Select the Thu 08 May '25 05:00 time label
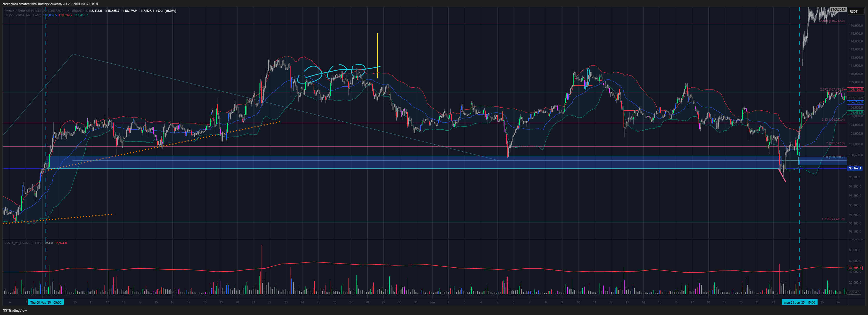 46,302
